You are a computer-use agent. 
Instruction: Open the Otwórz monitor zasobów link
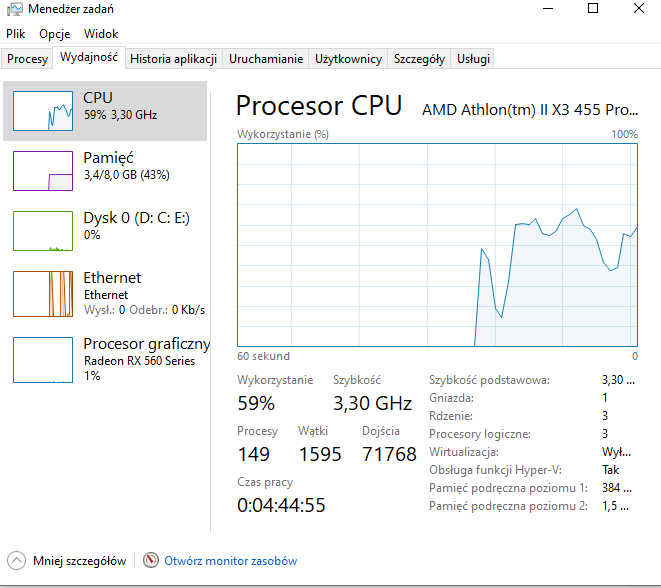pyautogui.click(x=230, y=561)
